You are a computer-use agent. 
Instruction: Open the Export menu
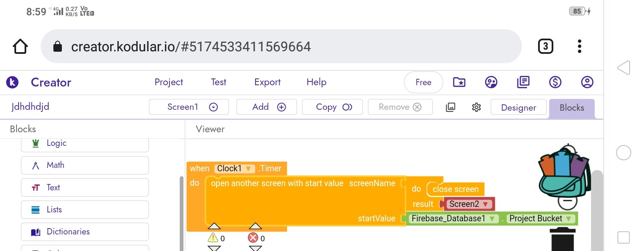click(267, 82)
